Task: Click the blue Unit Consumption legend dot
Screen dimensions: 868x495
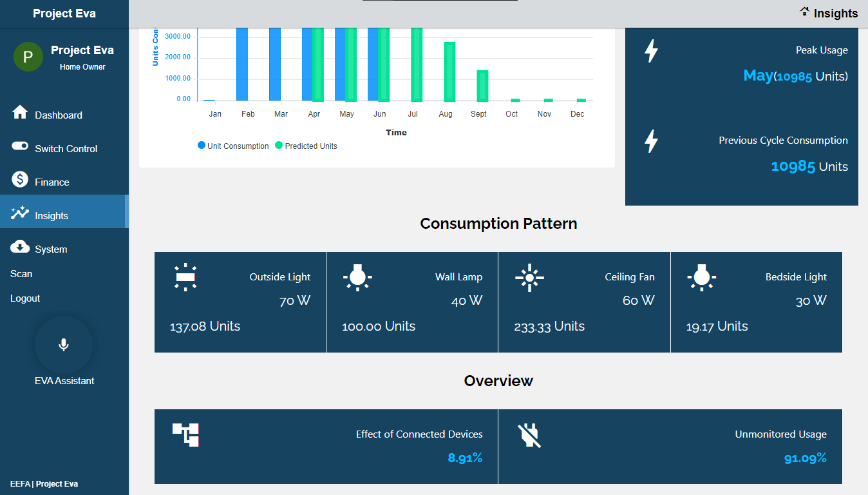Action: [202, 146]
